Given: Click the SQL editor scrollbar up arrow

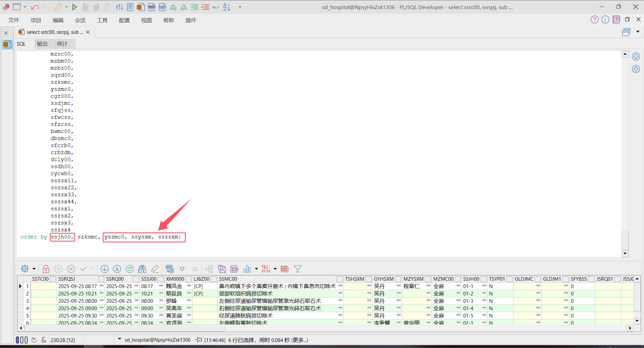Looking at the screenshot, I should point(625,54).
